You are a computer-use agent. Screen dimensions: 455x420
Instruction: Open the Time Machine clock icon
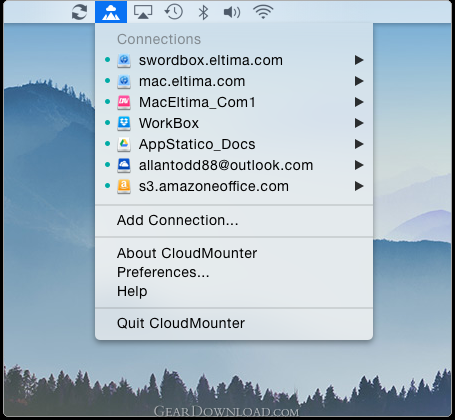[x=174, y=12]
